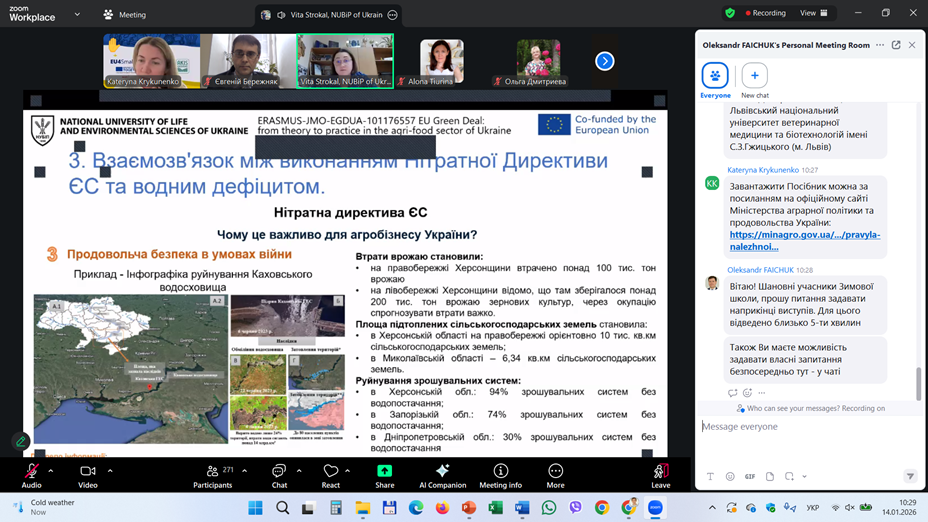Viewport: 928px width, 522px height.
Task: Select the Everyone chat tab
Action: coord(715,77)
